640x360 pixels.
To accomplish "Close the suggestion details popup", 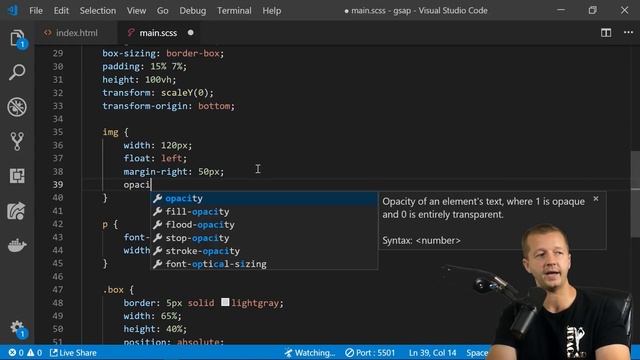I will pos(596,199).
